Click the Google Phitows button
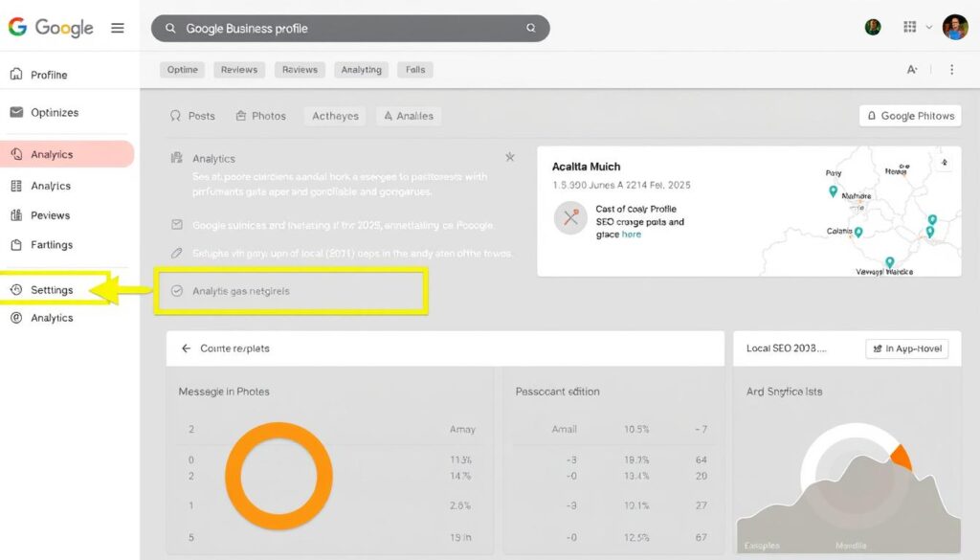This screenshot has width=980, height=560. [909, 115]
